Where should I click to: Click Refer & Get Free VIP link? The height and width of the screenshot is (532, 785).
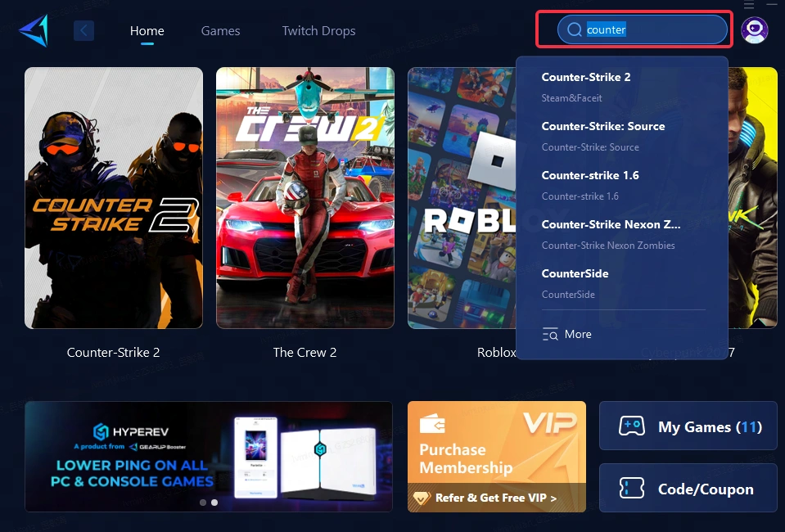coord(495,498)
